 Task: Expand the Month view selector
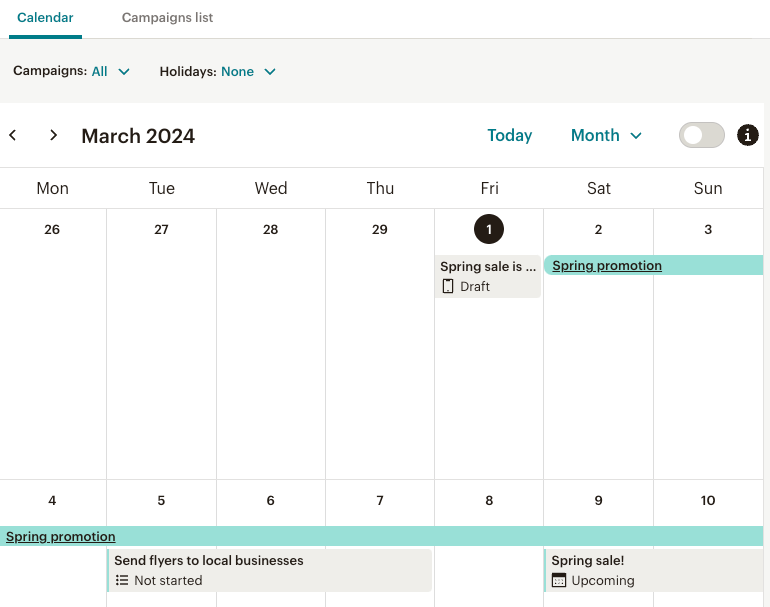tap(606, 135)
